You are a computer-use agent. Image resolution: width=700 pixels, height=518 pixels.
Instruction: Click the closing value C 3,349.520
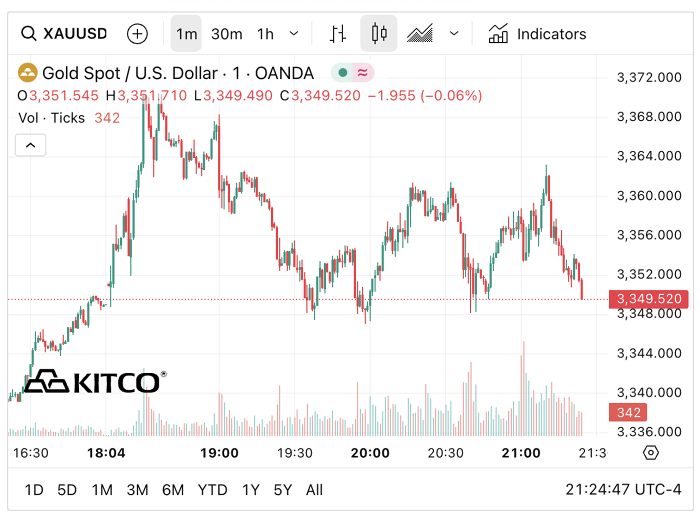320,96
